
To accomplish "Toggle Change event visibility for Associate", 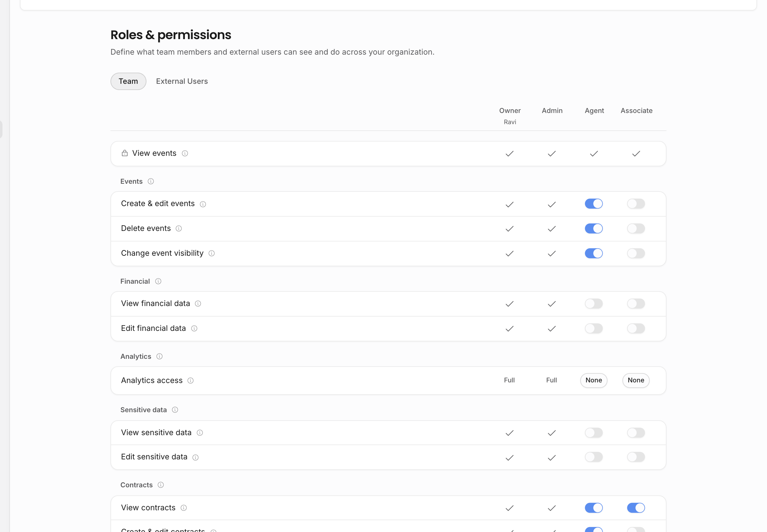I will (x=636, y=253).
